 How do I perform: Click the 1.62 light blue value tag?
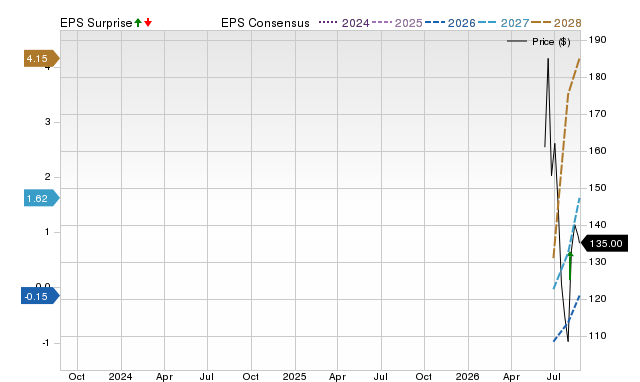pyautogui.click(x=42, y=198)
